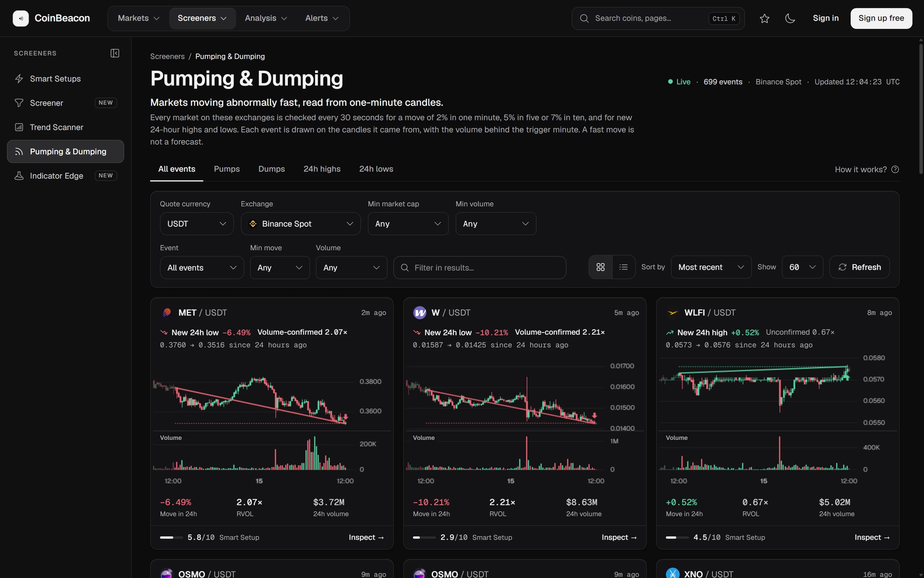This screenshot has width=924, height=578.
Task: Focus the Filter in results field
Action: pos(480,268)
